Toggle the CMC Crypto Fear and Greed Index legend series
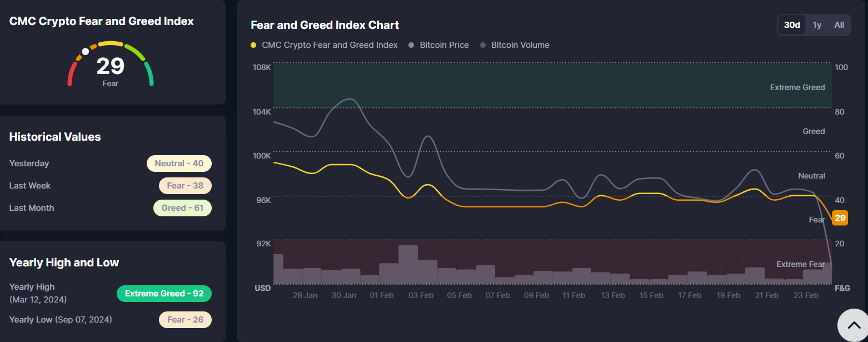The height and width of the screenshot is (342, 868). pos(325,45)
